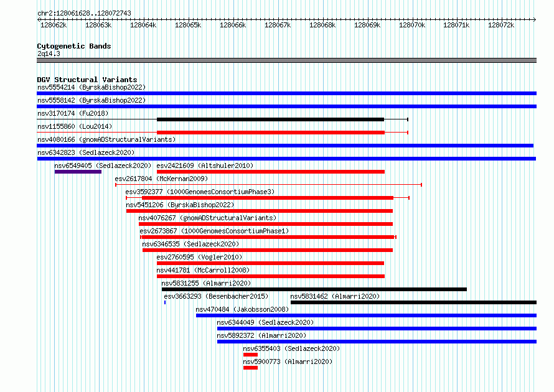
Task: Click the red bar of esv3592377
Action: pyautogui.click(x=268, y=198)
